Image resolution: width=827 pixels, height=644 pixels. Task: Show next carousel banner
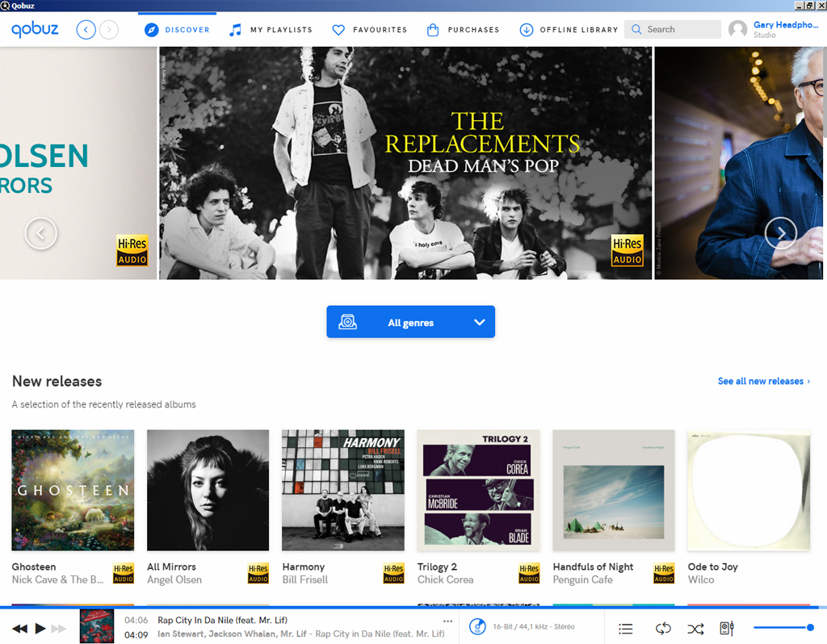(781, 233)
